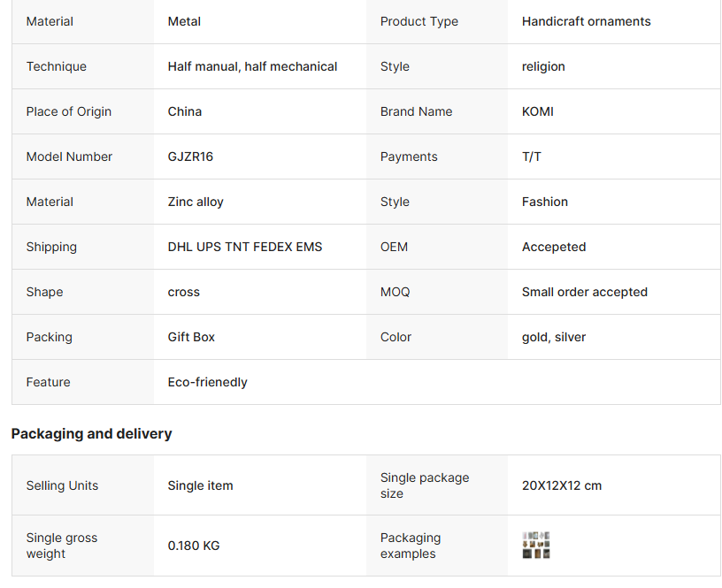Click the T/T payments value
This screenshot has width=722, height=588.
pos(532,157)
